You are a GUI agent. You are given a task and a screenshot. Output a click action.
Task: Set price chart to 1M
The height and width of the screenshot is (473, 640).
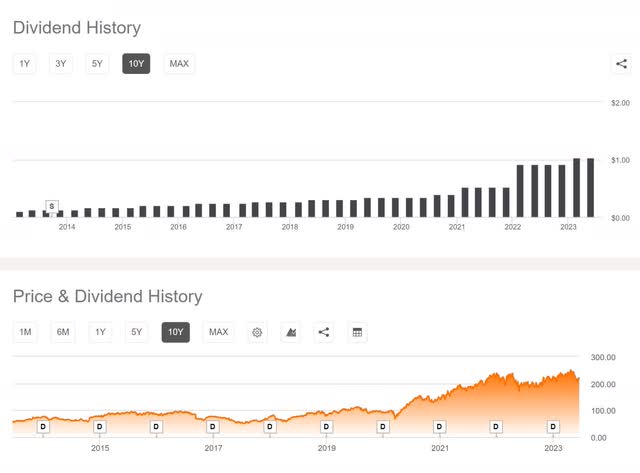click(x=25, y=332)
